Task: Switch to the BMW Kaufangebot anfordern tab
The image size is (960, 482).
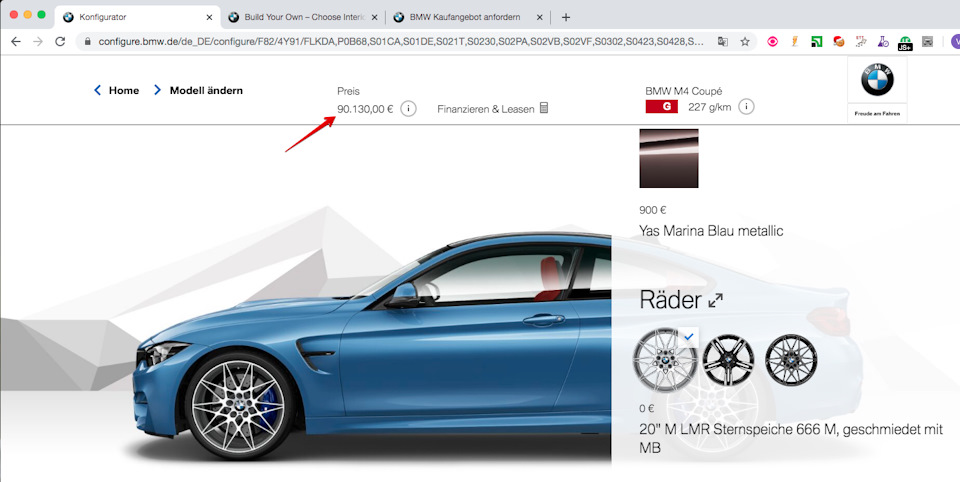Action: pyautogui.click(x=468, y=17)
